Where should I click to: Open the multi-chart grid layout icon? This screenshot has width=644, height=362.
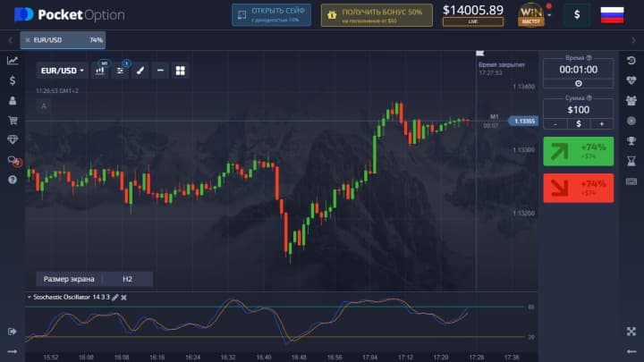[x=180, y=70]
